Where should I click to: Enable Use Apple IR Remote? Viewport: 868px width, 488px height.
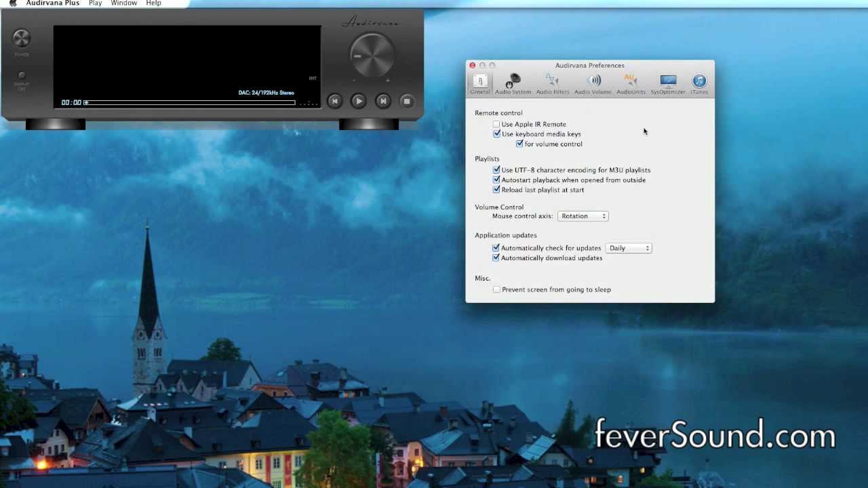[x=496, y=124]
